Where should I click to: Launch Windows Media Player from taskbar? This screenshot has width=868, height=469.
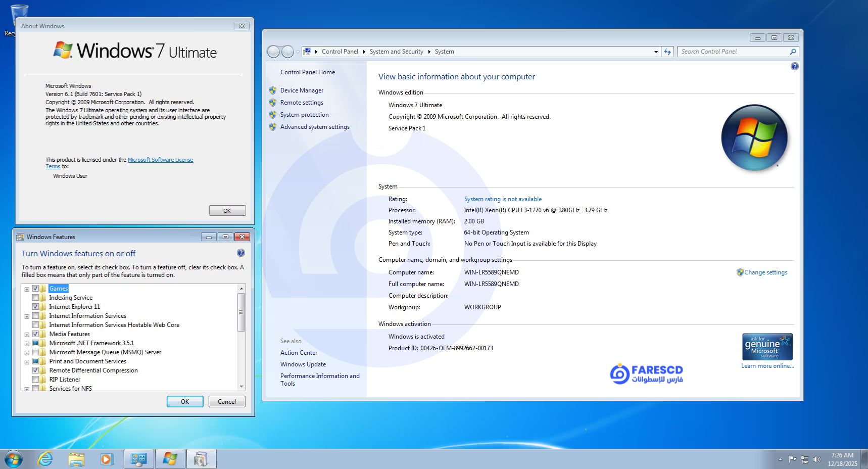point(106,459)
